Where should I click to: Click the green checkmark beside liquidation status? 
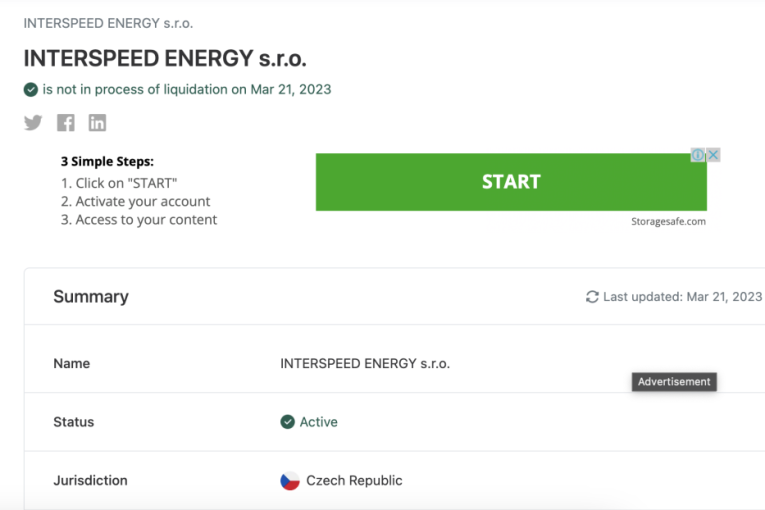pos(31,90)
